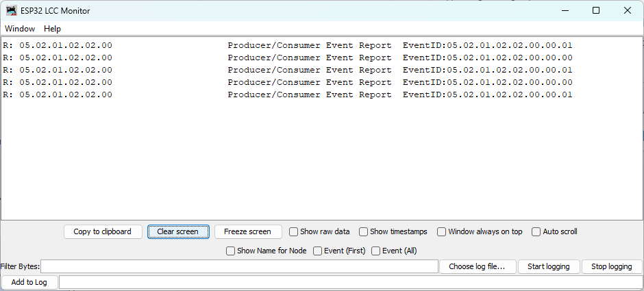Open the Help menu
Viewport: 644px width, 291px height.
pos(53,29)
